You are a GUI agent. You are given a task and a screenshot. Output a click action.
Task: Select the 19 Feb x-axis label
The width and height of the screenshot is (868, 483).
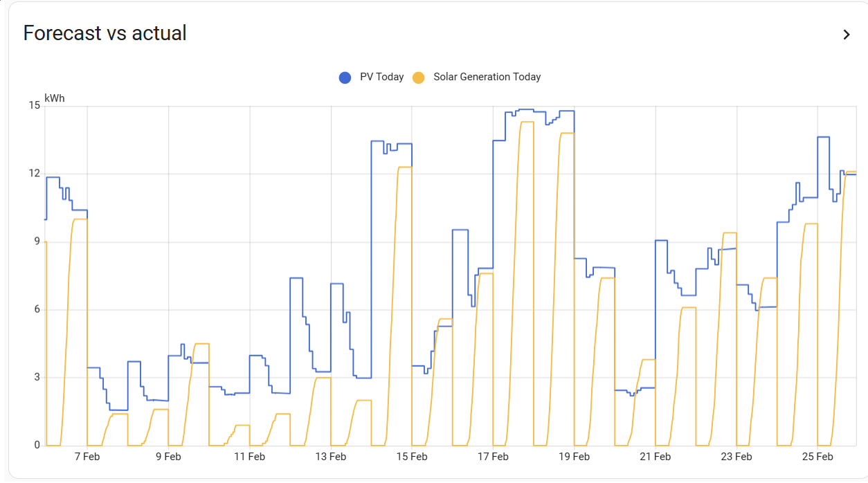pyautogui.click(x=574, y=457)
